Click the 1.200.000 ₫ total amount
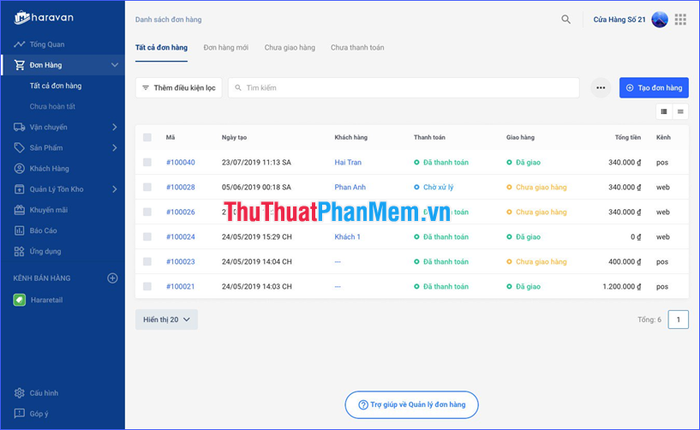The width and height of the screenshot is (700, 430). [x=621, y=286]
